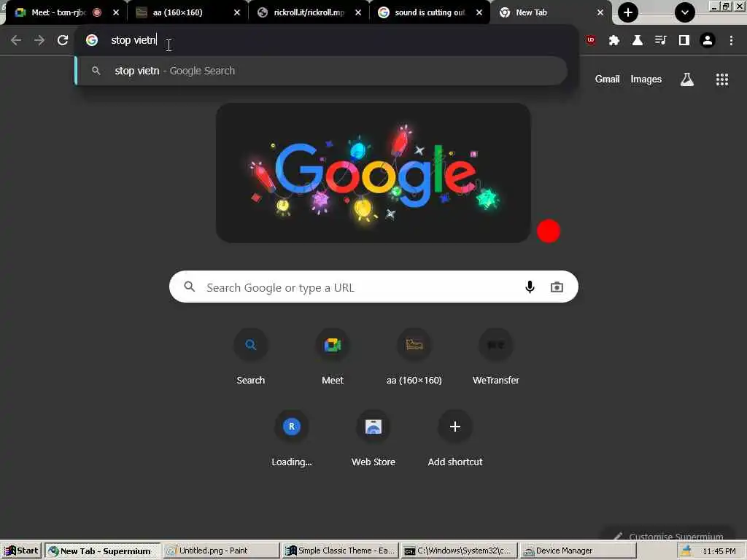Viewport: 747px width, 560px height.
Task: Select New Tab - Supermium taskbar button
Action: (102, 551)
